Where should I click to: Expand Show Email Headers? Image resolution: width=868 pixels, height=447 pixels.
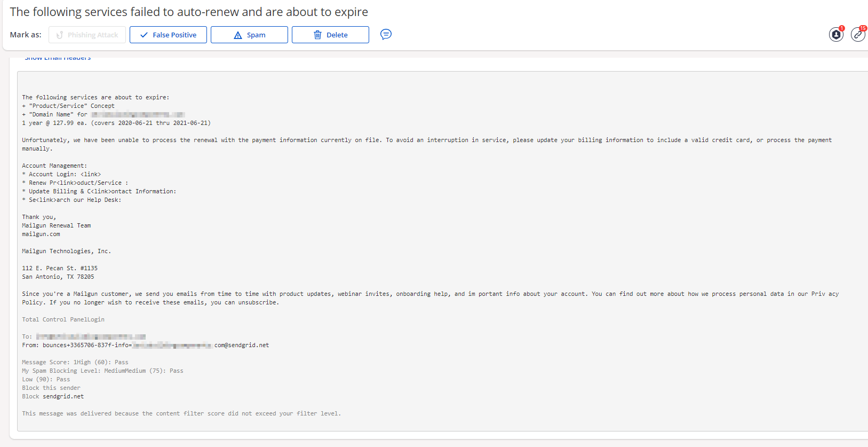pyautogui.click(x=58, y=58)
